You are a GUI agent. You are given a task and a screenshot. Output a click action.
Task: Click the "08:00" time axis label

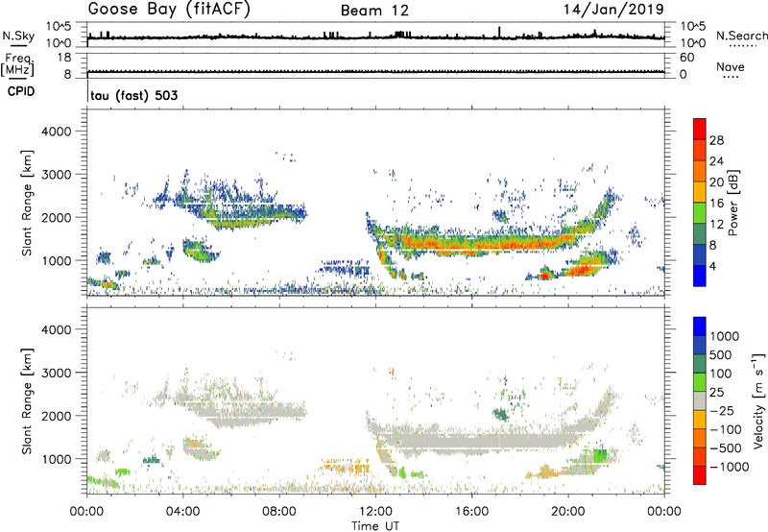(279, 512)
